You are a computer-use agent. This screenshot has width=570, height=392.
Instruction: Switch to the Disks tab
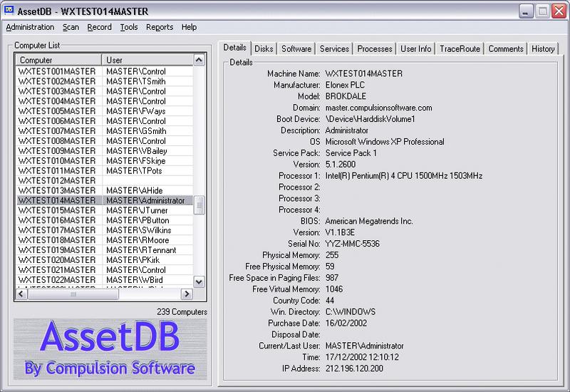pos(264,48)
